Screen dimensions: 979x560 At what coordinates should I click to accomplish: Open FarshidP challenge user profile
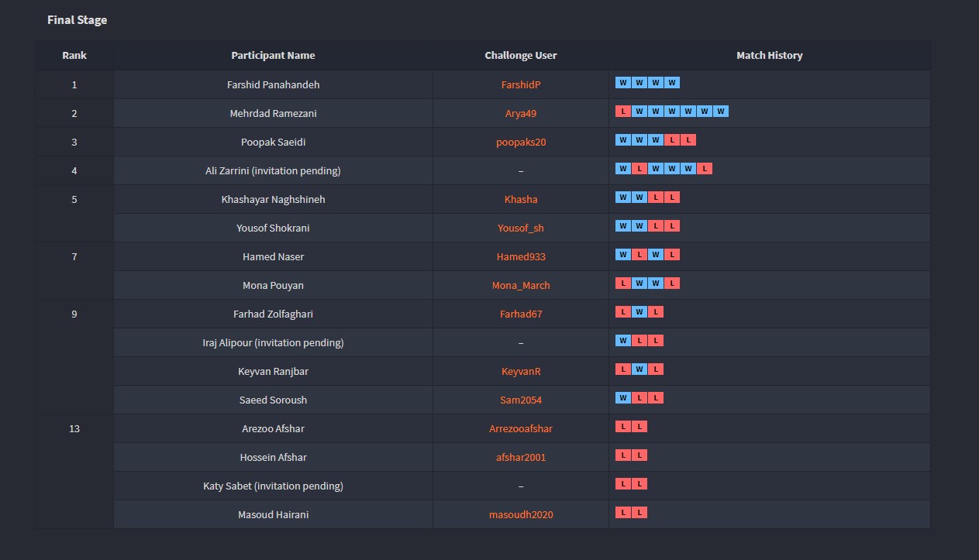click(520, 84)
